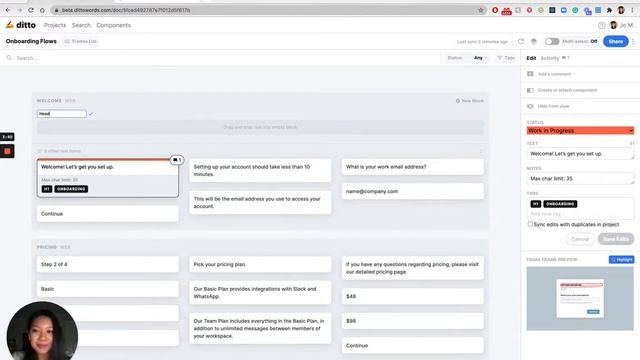Screen dimensions: 640x360
Task: Switch to the Edit tab
Action: [x=531, y=58]
